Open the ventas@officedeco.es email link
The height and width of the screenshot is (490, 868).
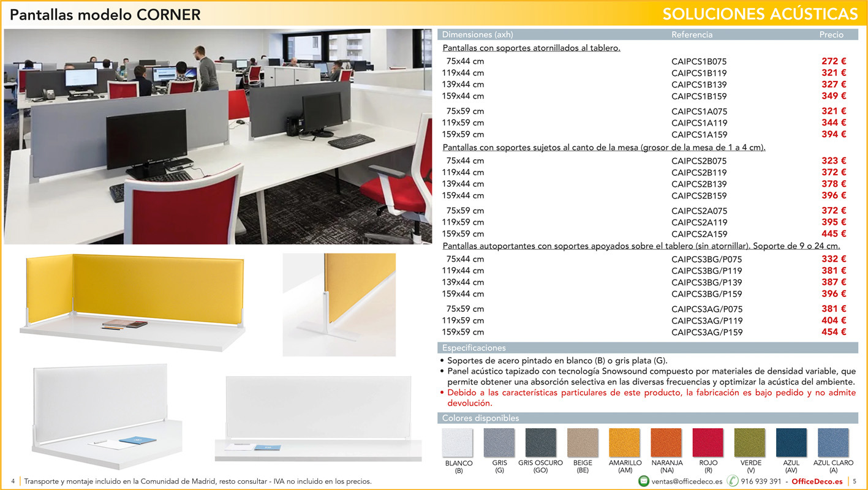click(687, 481)
